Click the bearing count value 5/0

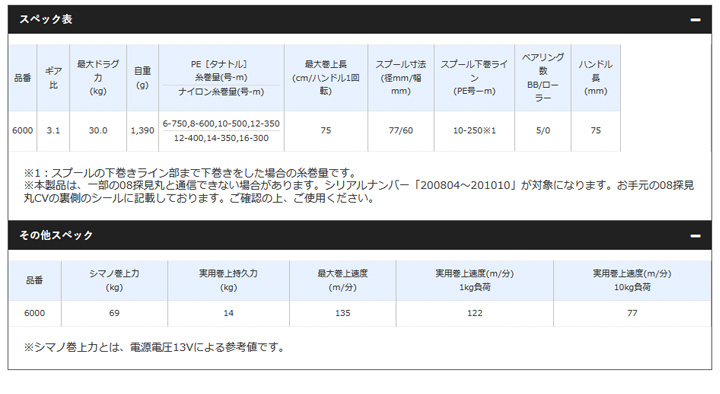543,131
